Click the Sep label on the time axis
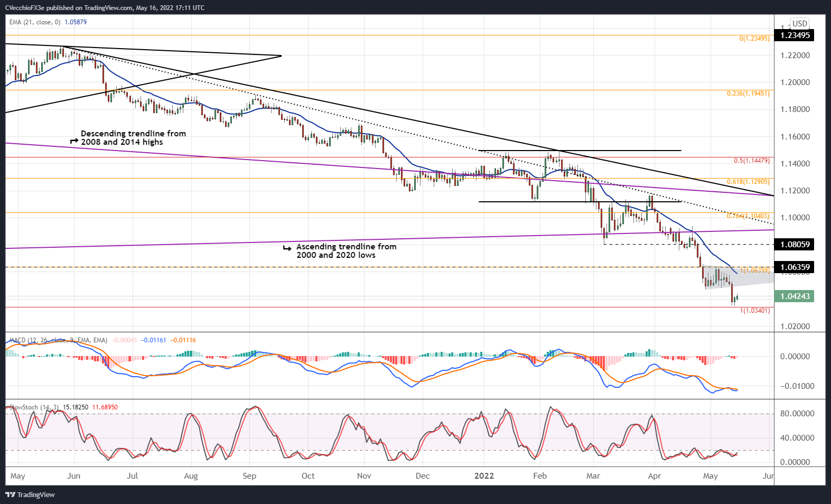 point(249,476)
